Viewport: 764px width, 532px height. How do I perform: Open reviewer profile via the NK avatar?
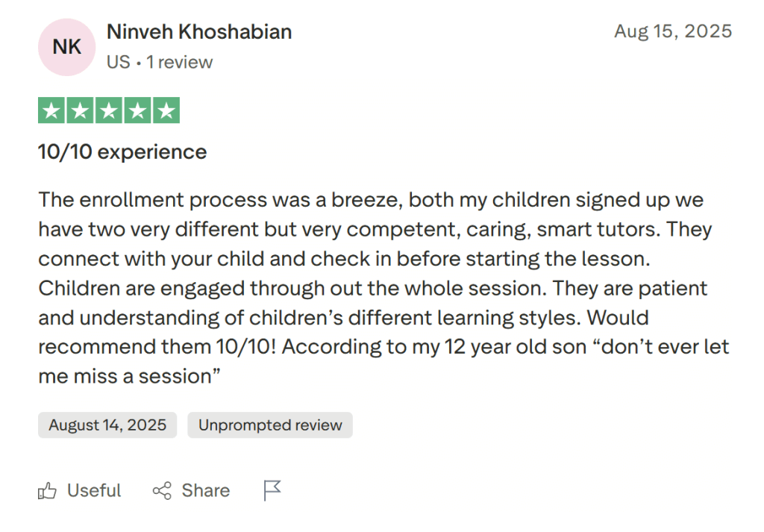pyautogui.click(x=66, y=47)
